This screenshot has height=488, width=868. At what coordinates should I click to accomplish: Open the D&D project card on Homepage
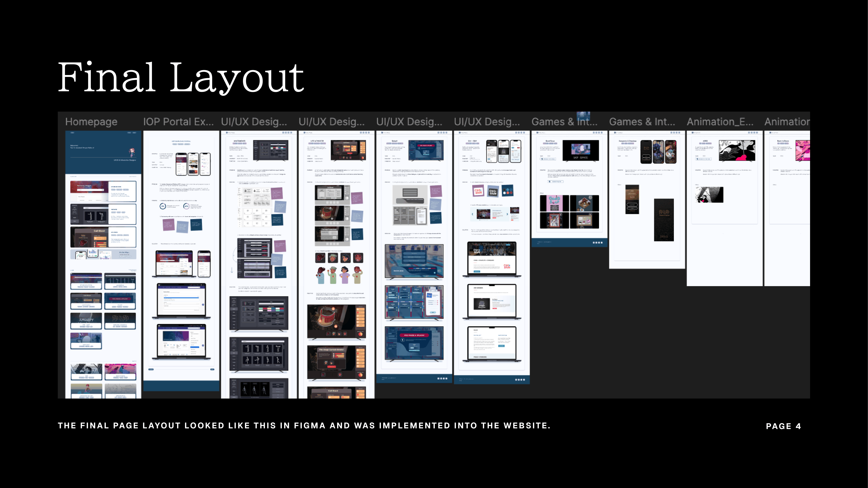click(120, 321)
